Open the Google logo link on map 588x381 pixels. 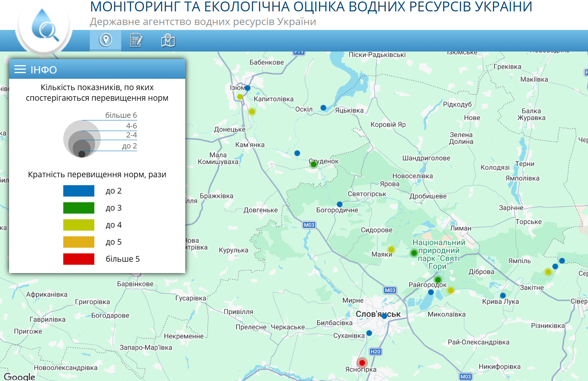point(19,377)
